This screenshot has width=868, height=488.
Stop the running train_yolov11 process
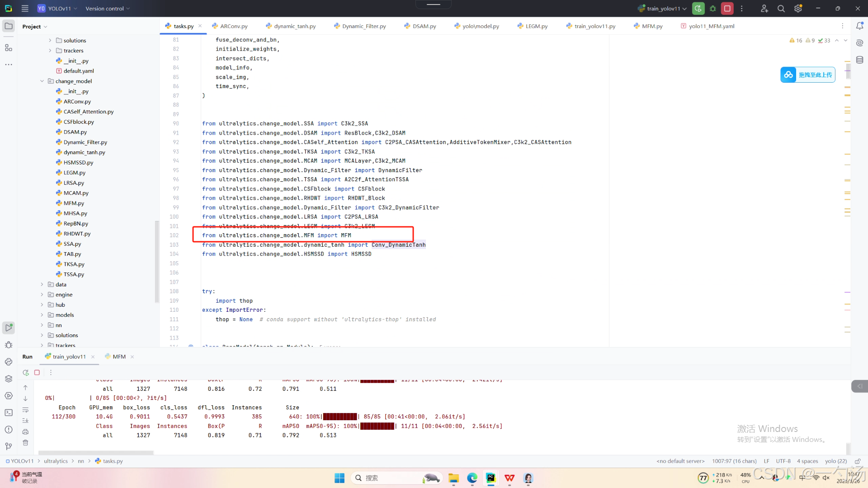pyautogui.click(x=727, y=9)
